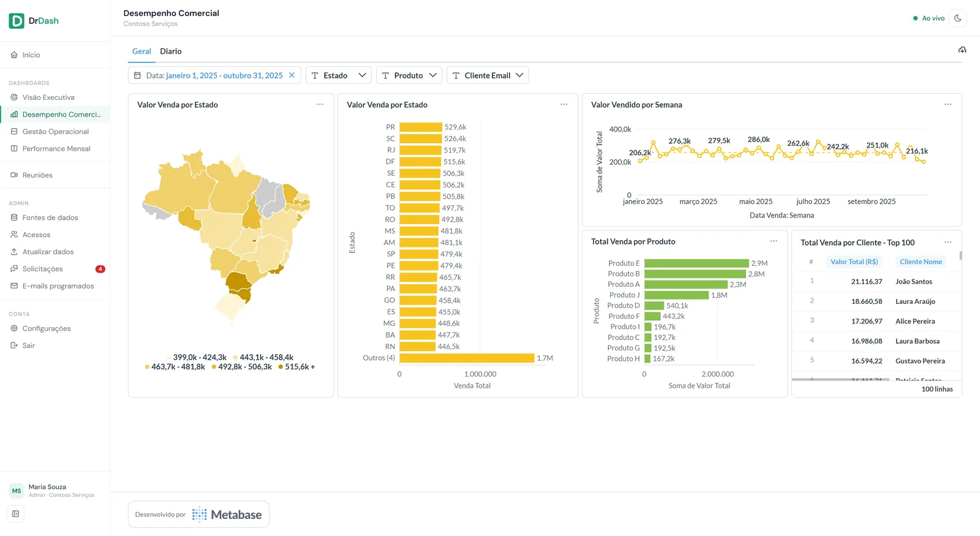Go to Reuniões in the sidebar
Screen dimensions: 980x536
point(55,175)
